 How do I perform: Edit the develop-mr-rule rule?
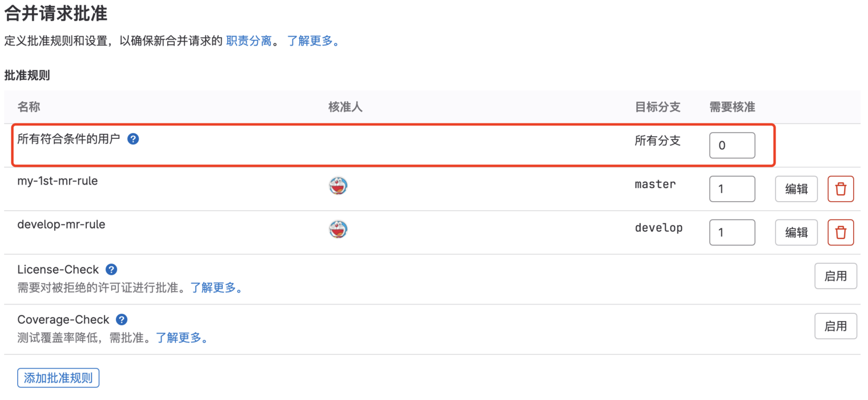click(x=796, y=233)
